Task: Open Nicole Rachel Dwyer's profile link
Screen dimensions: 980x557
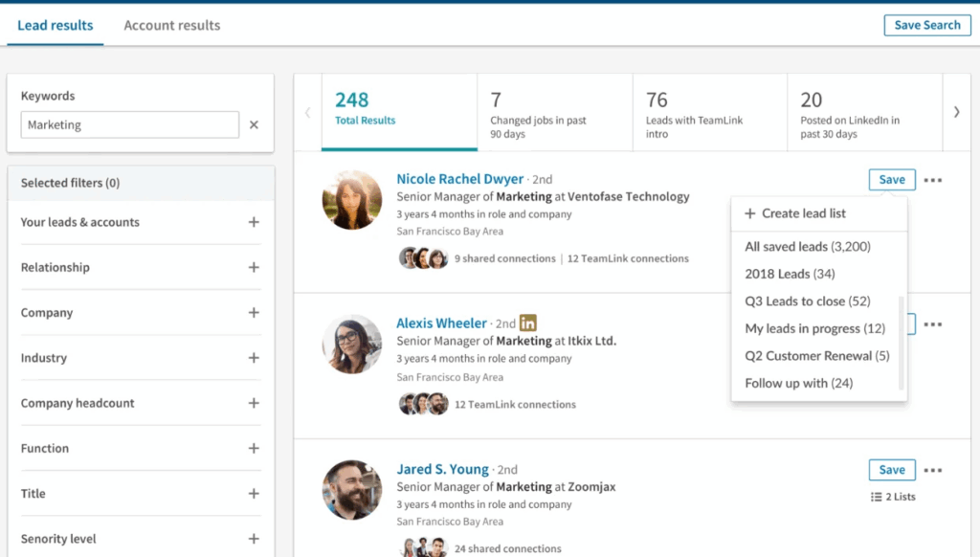Action: pos(458,178)
